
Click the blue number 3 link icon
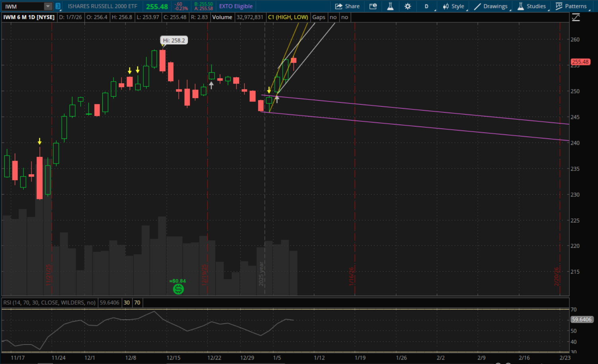click(x=58, y=6)
